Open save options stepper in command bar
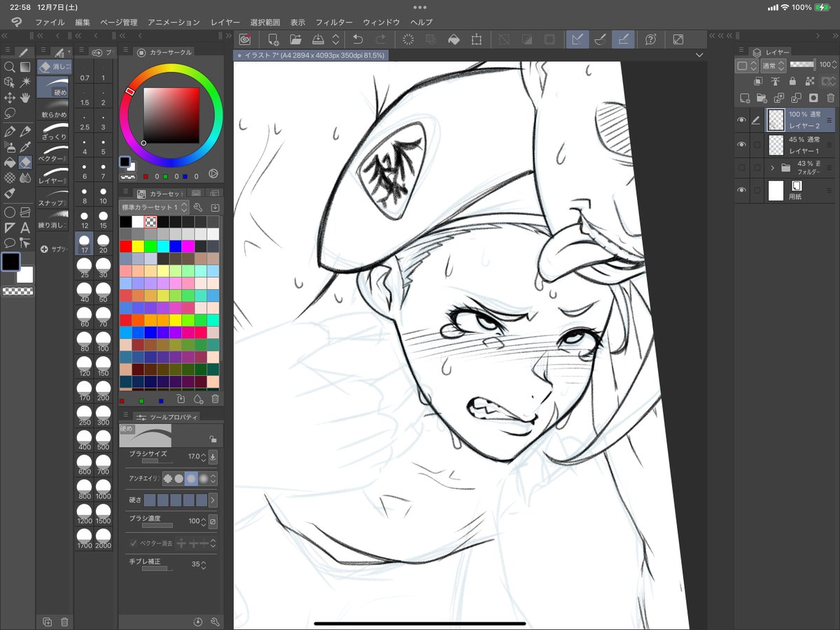This screenshot has height=630, width=840. [336, 39]
